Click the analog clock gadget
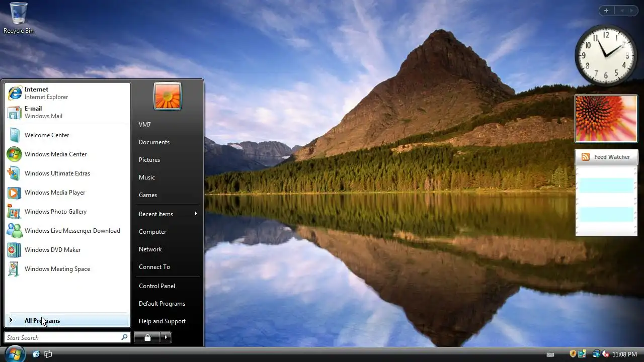 (606, 55)
